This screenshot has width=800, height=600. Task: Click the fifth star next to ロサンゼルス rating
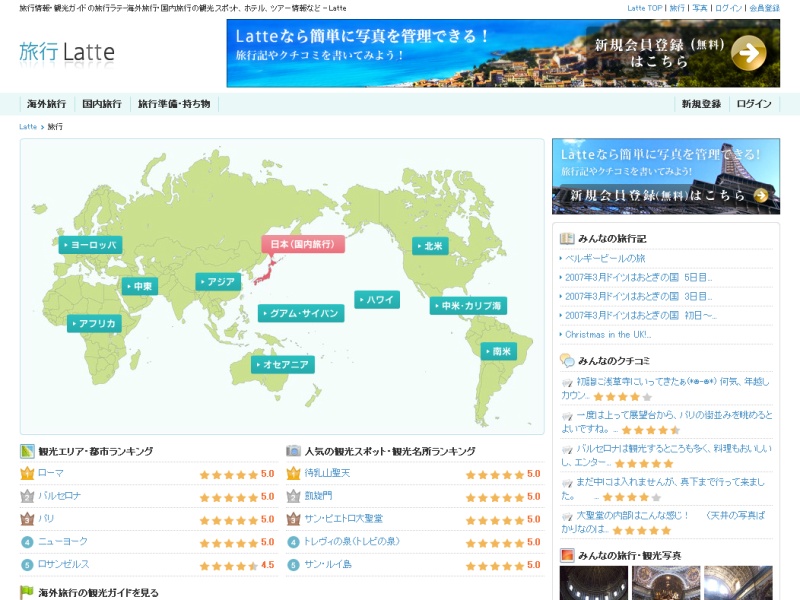(252, 565)
